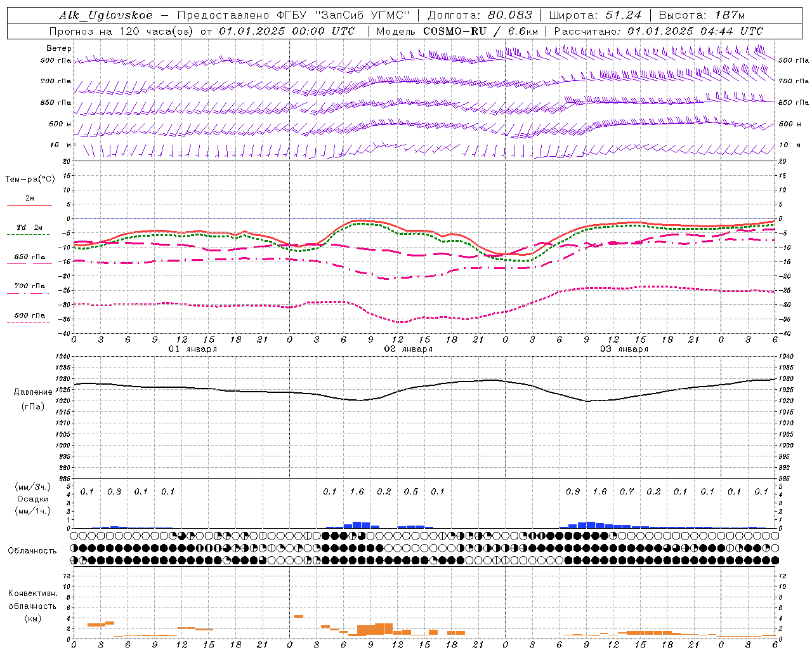Click the 'Высота: 187м' header field
Screen dimensions: 812x650
702,15
